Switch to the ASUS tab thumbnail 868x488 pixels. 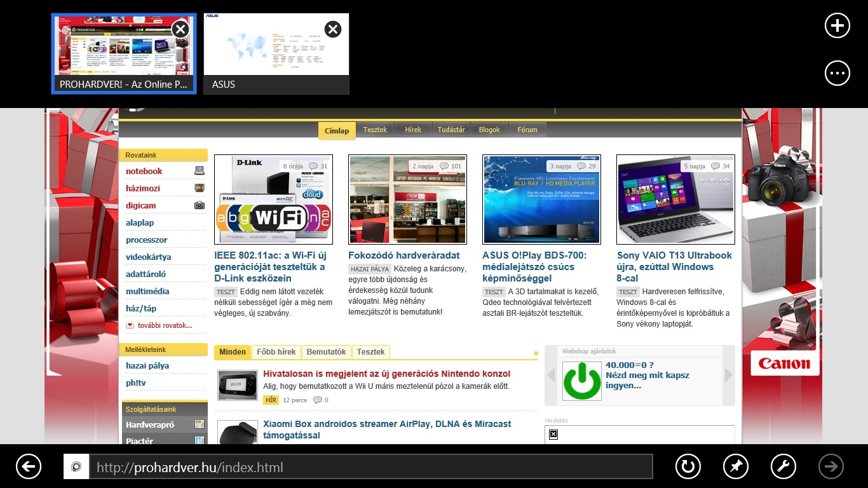click(x=276, y=53)
